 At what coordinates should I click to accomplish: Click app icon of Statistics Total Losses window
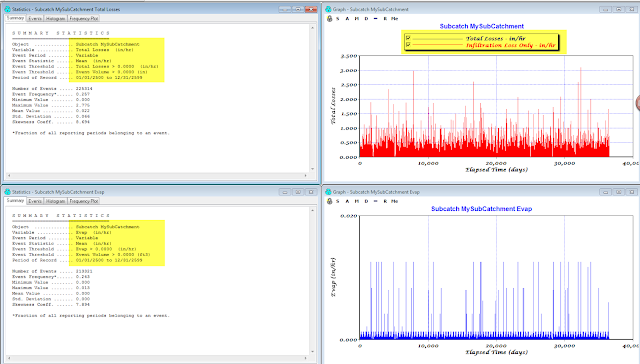click(7, 9)
